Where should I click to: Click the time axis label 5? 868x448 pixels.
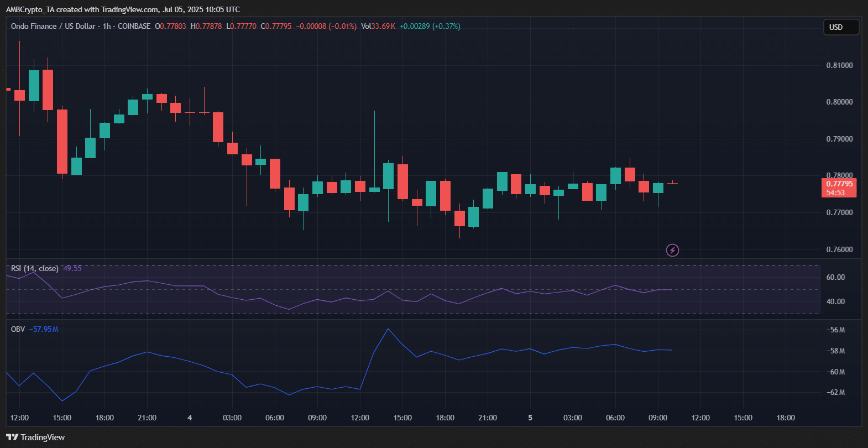pos(530,418)
